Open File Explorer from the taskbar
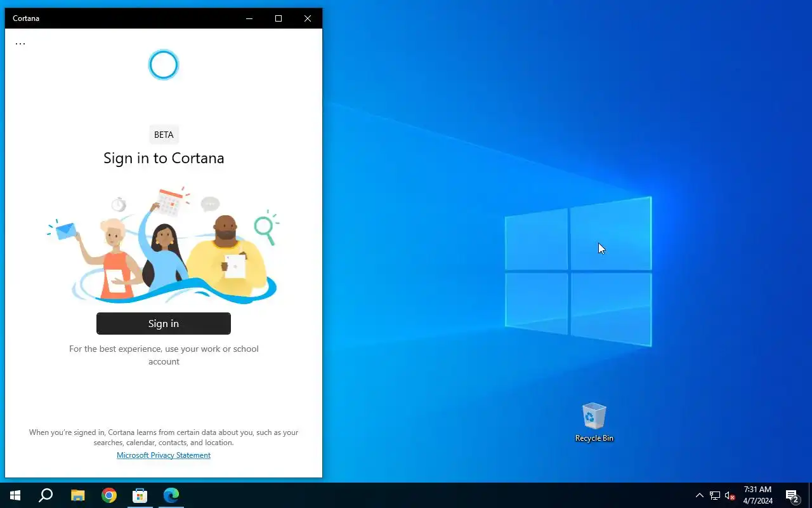Screen dimensions: 812x508 77,495
